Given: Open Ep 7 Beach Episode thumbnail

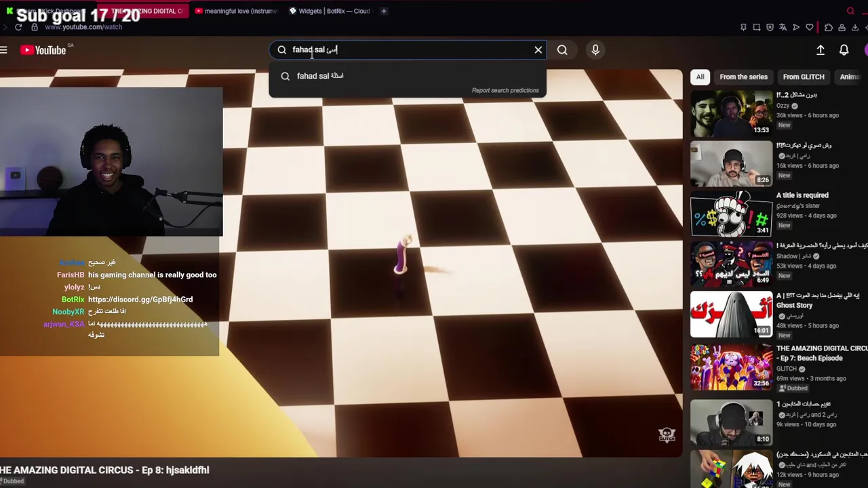Looking at the screenshot, I should point(731,367).
